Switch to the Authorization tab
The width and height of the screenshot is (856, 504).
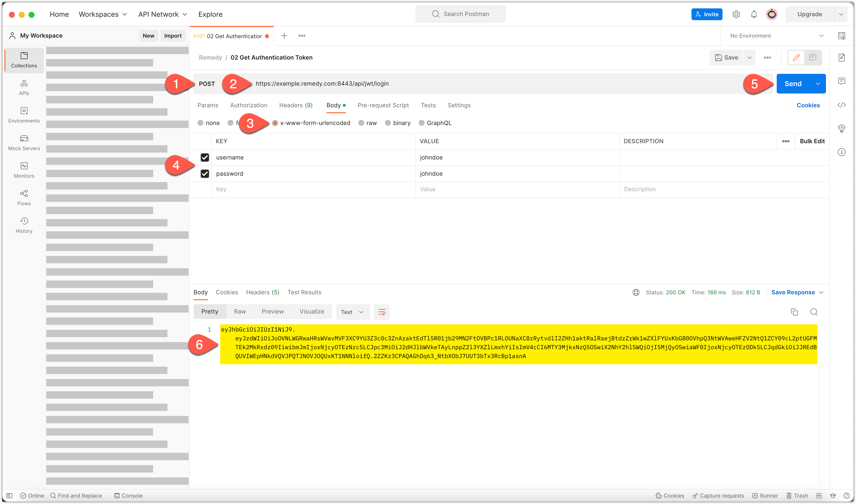[248, 105]
